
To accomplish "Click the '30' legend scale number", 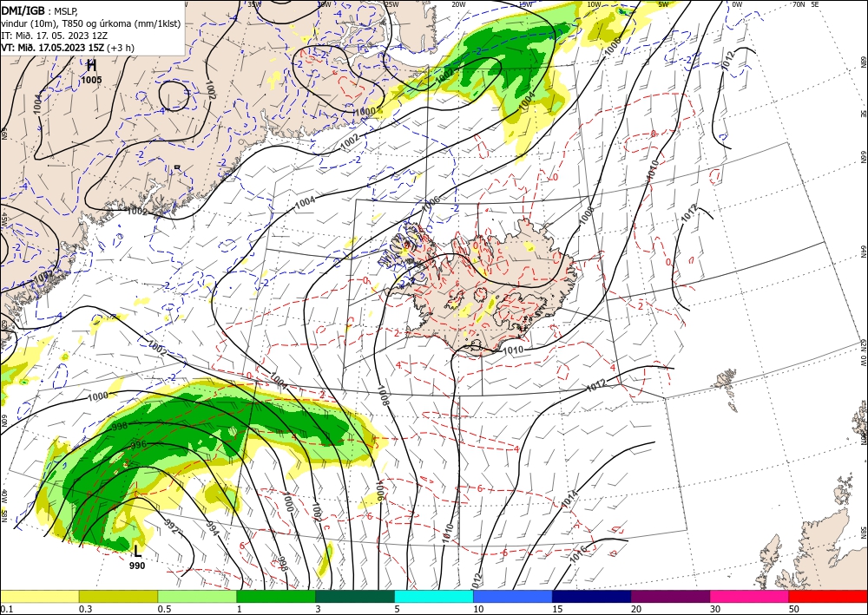I will pyautogui.click(x=715, y=609).
